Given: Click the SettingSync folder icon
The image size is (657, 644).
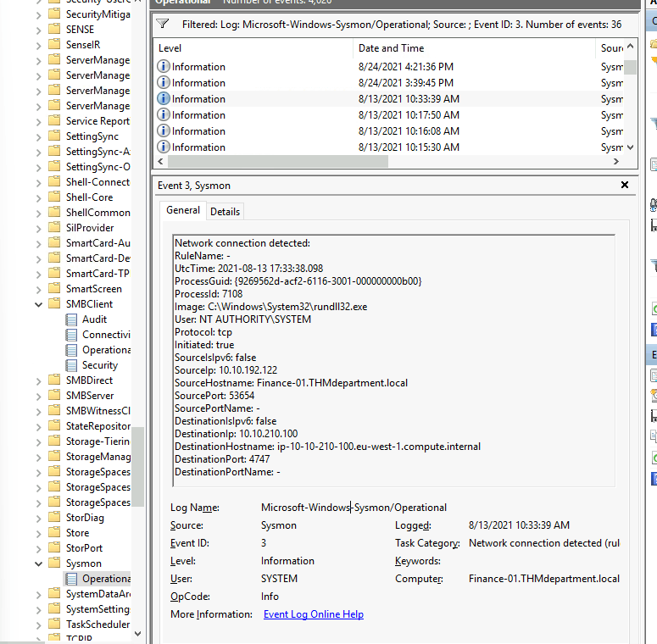Looking at the screenshot, I should 54,136.
